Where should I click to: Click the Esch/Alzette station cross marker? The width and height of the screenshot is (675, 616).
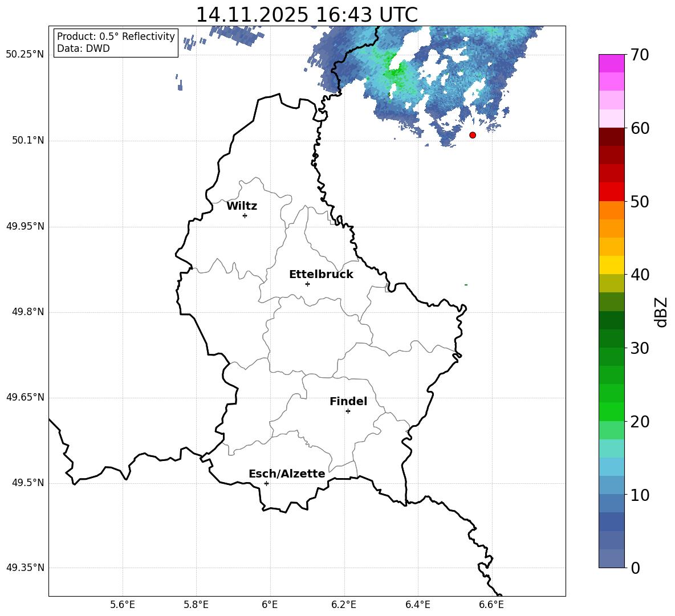pos(266,483)
